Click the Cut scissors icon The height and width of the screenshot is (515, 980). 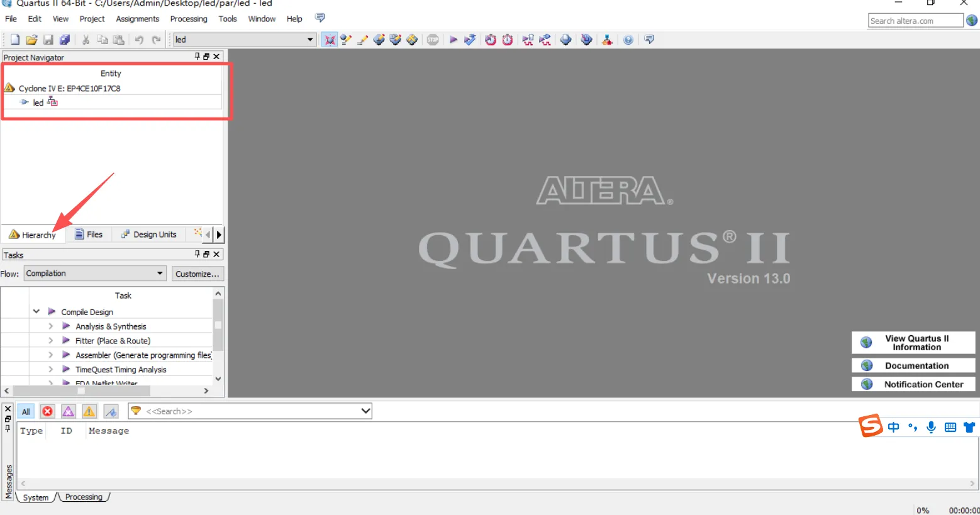pos(86,40)
